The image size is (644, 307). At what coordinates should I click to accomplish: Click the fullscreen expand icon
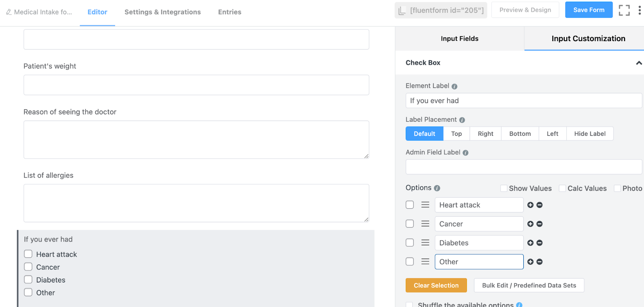(x=624, y=10)
